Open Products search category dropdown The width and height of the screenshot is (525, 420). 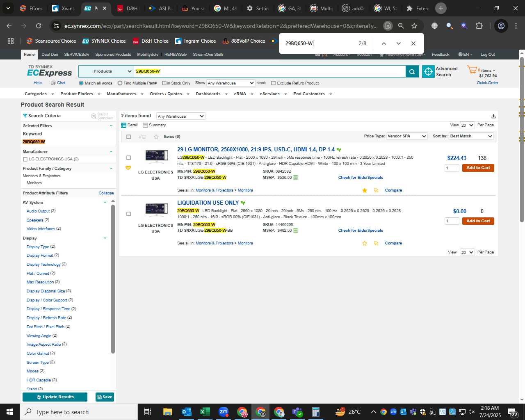click(x=106, y=71)
